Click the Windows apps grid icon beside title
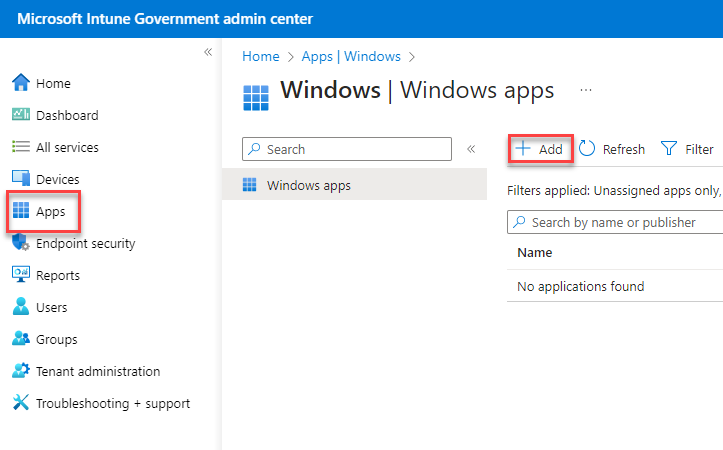Viewport: 723px width, 450px height. point(255,98)
